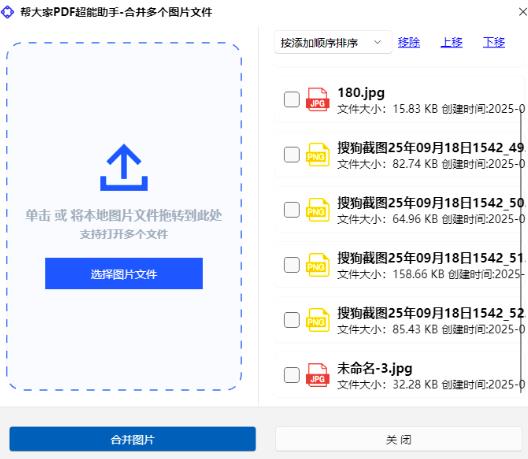
Task: Close the window with the X button
Action: [x=523, y=12]
